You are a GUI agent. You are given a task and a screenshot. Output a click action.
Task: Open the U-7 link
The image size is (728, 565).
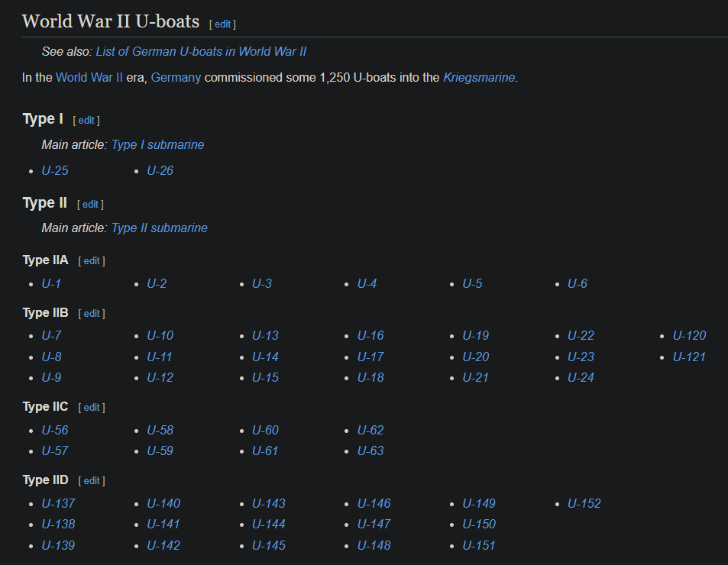coord(51,336)
